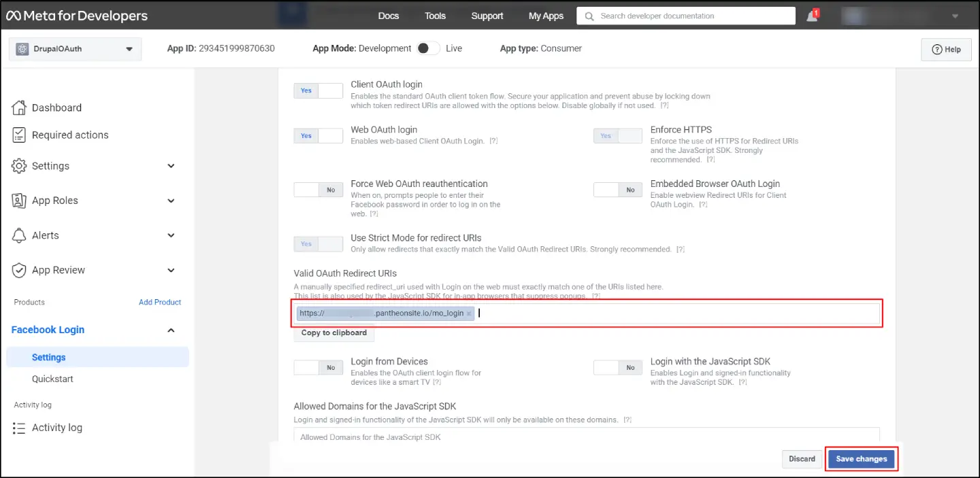Image resolution: width=980 pixels, height=478 pixels.
Task: Collapse the Facebook Login product section
Action: [x=171, y=330]
